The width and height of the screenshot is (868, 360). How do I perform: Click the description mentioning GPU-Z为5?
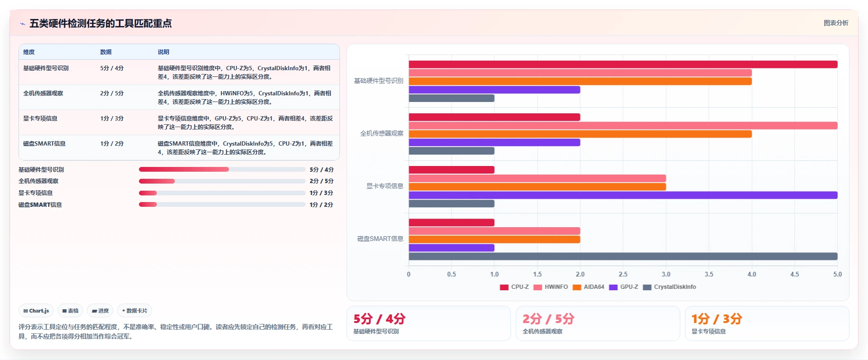pos(245,123)
